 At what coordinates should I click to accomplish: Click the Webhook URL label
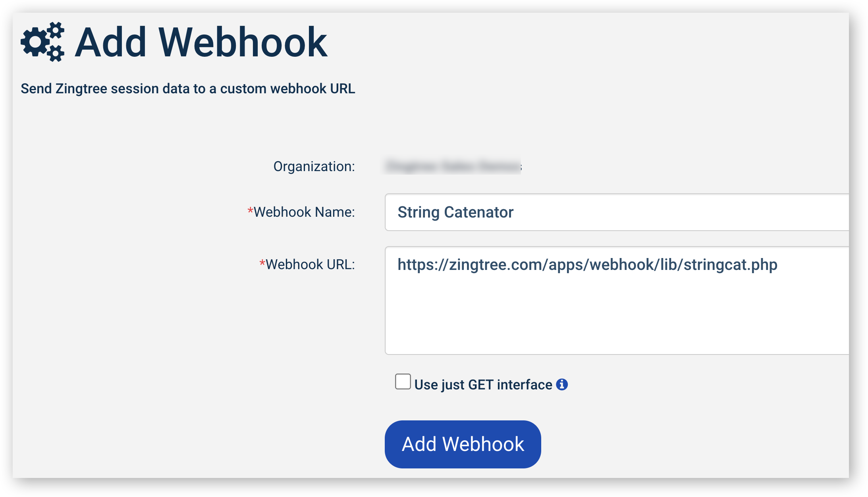[310, 264]
